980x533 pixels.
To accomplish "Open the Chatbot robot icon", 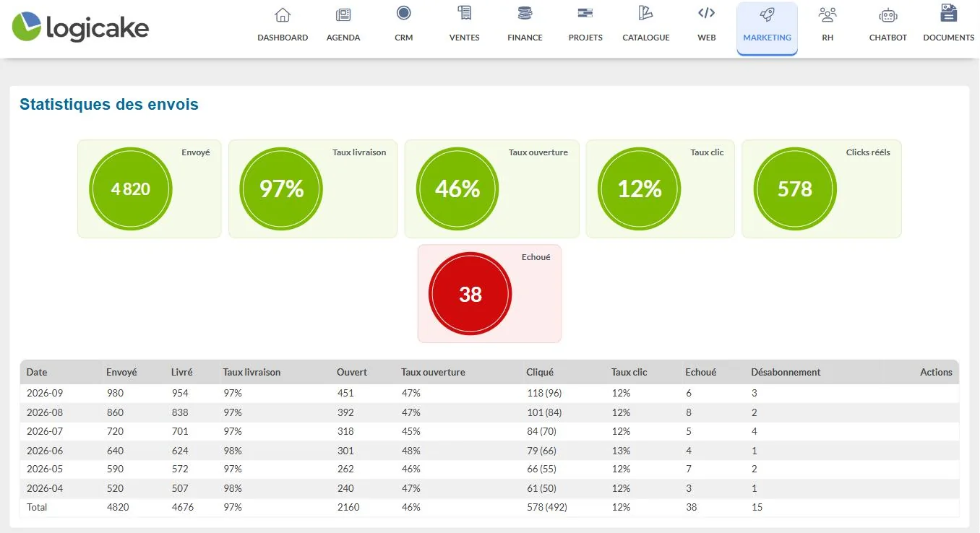I will tap(888, 15).
